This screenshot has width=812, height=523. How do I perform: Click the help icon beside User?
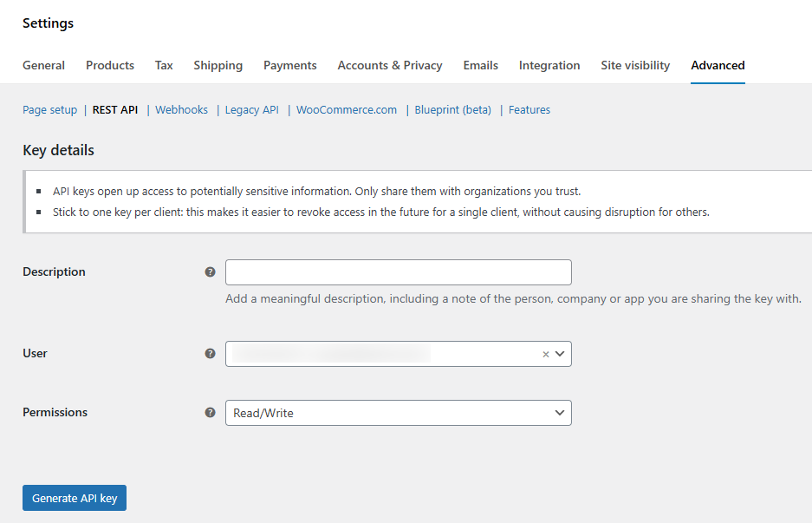[x=210, y=354]
